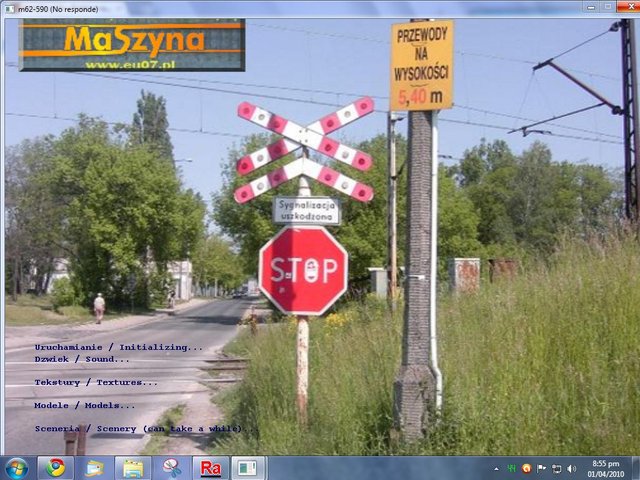Viewport: 640px width, 480px height.
Task: Open the Windows Start menu
Action: point(17,468)
